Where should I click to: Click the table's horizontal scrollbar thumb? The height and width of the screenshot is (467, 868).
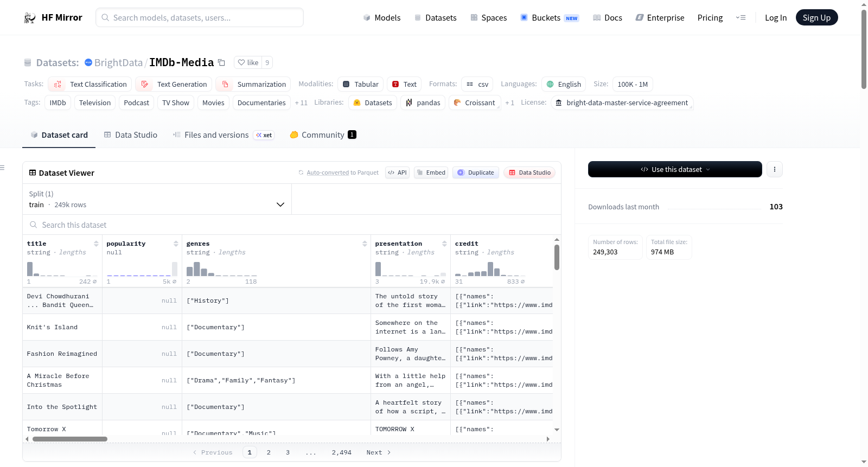70,439
